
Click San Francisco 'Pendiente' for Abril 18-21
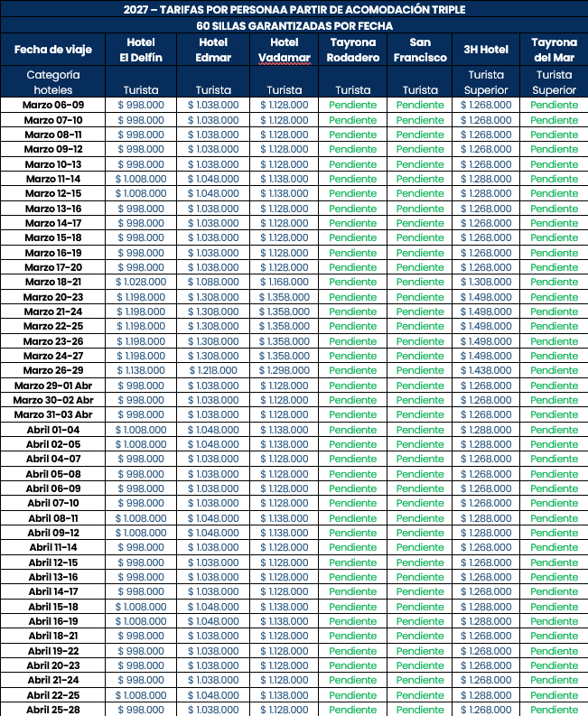click(x=420, y=636)
